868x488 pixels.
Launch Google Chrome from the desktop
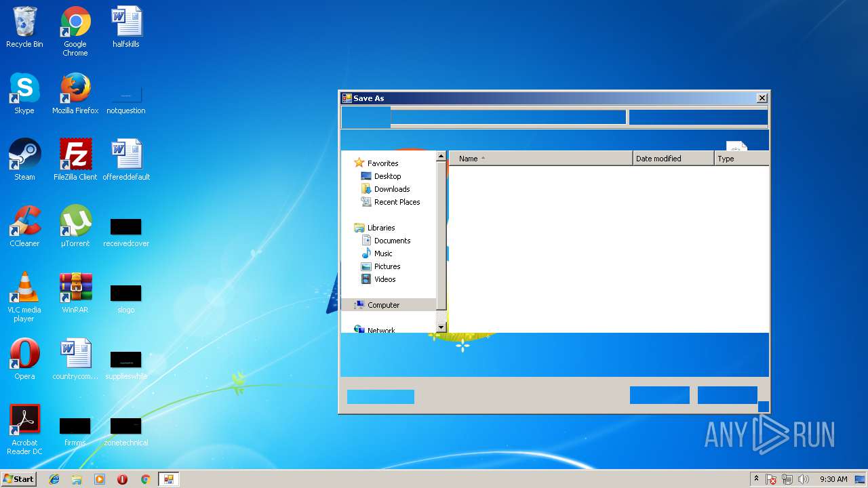(x=75, y=31)
